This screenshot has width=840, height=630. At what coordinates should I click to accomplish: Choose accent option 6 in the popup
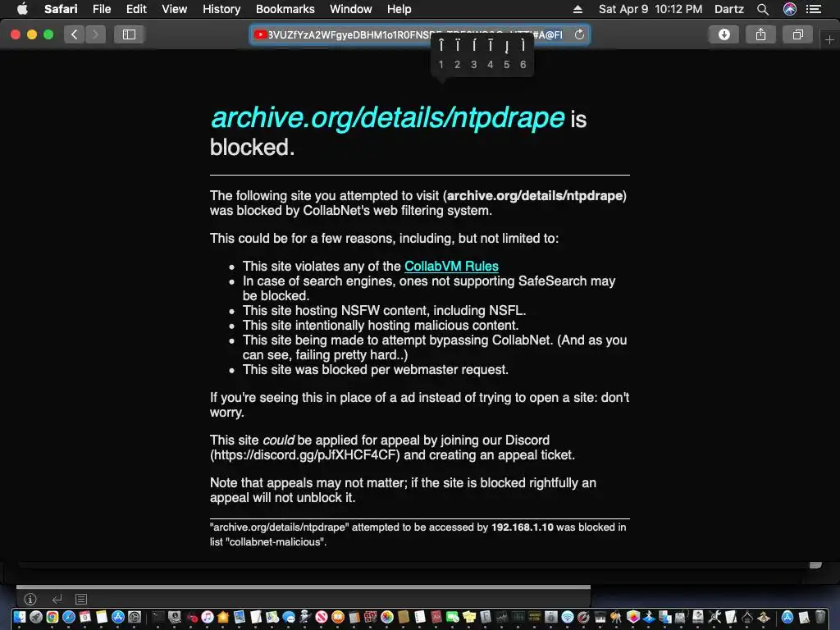(x=523, y=54)
